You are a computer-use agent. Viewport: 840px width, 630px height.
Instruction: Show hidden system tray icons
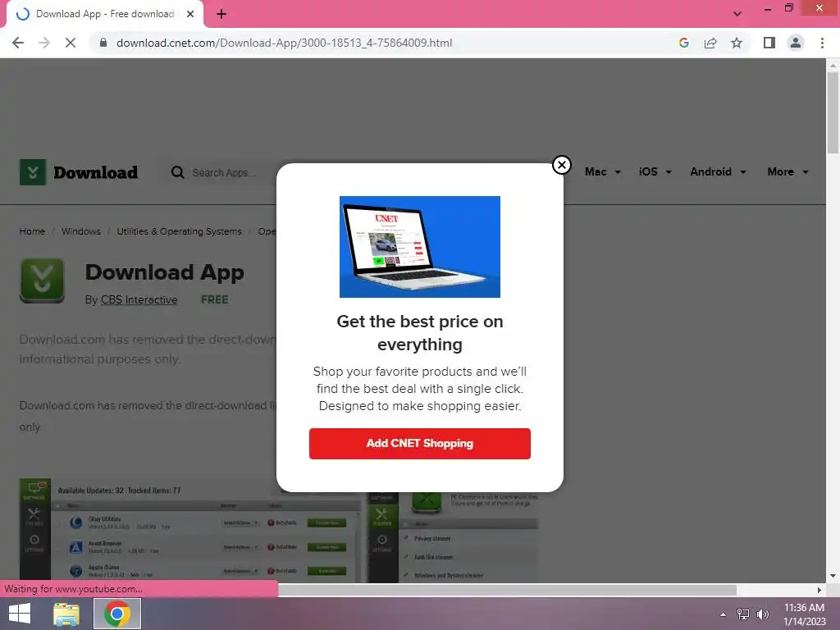(x=724, y=614)
